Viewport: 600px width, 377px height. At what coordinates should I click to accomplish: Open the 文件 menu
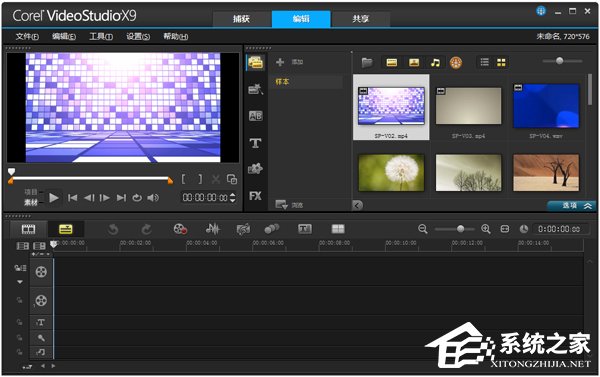coord(27,36)
